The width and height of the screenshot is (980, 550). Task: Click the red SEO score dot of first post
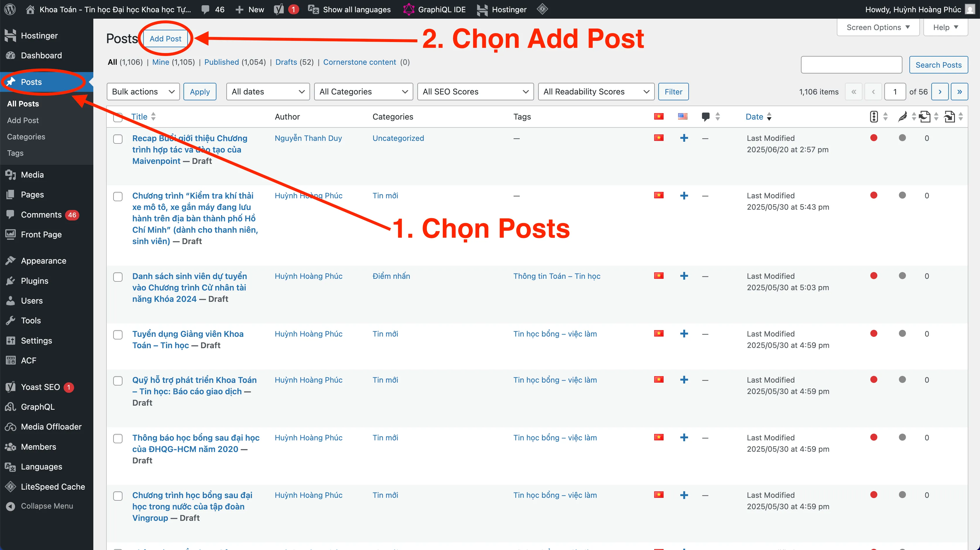coord(874,138)
